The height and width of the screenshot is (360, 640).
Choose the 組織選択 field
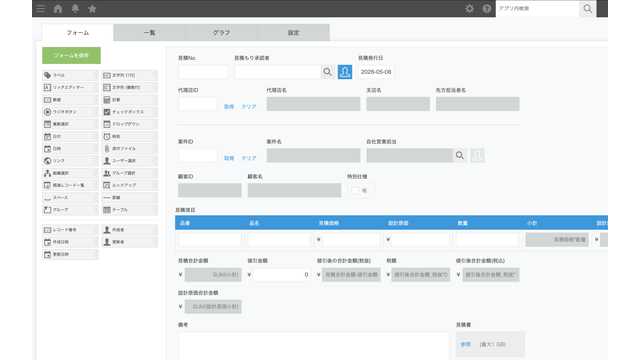click(70, 173)
